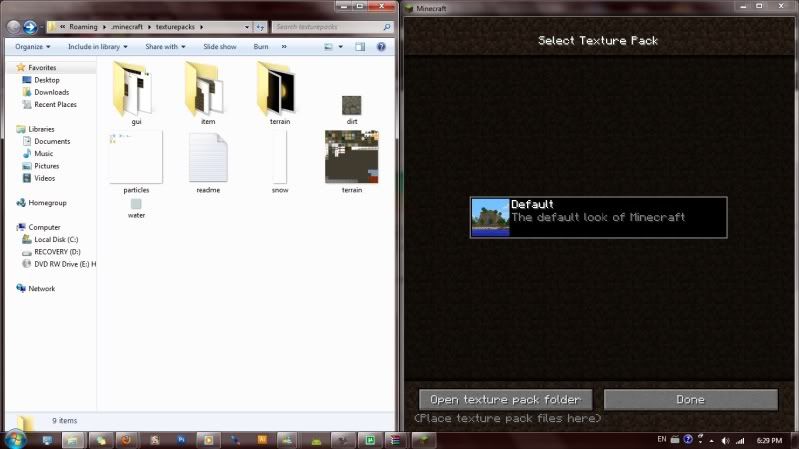Click Default texture pack thumbnail image
This screenshot has height=449, width=799.
point(490,217)
